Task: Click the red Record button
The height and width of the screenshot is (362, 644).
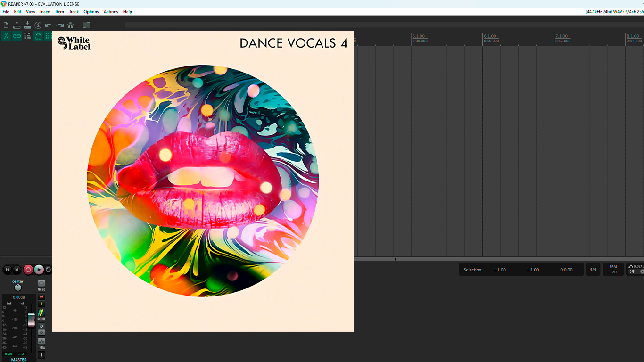Action: click(28, 270)
